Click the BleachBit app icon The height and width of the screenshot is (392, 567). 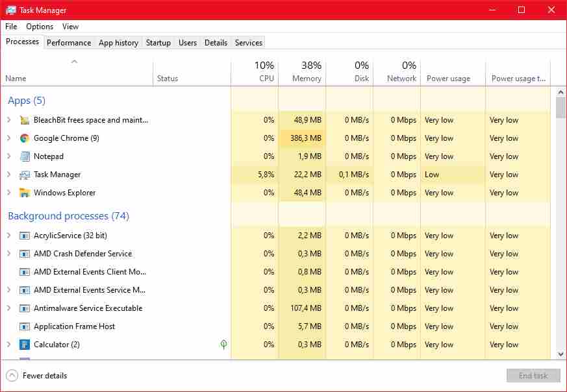24,120
